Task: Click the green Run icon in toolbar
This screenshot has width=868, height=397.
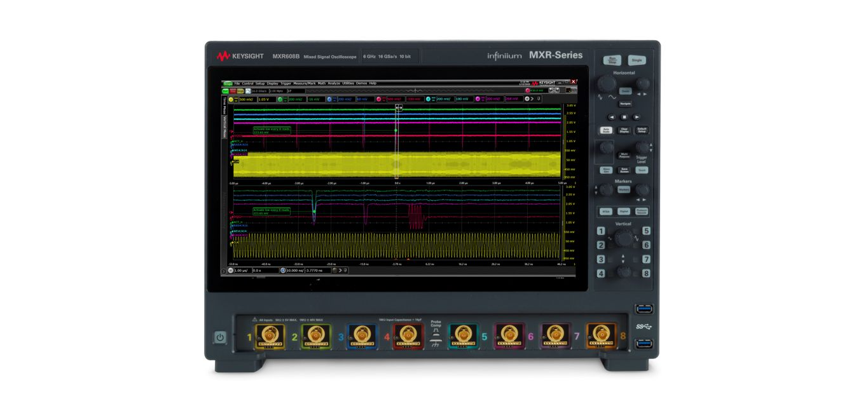Action: click(225, 91)
